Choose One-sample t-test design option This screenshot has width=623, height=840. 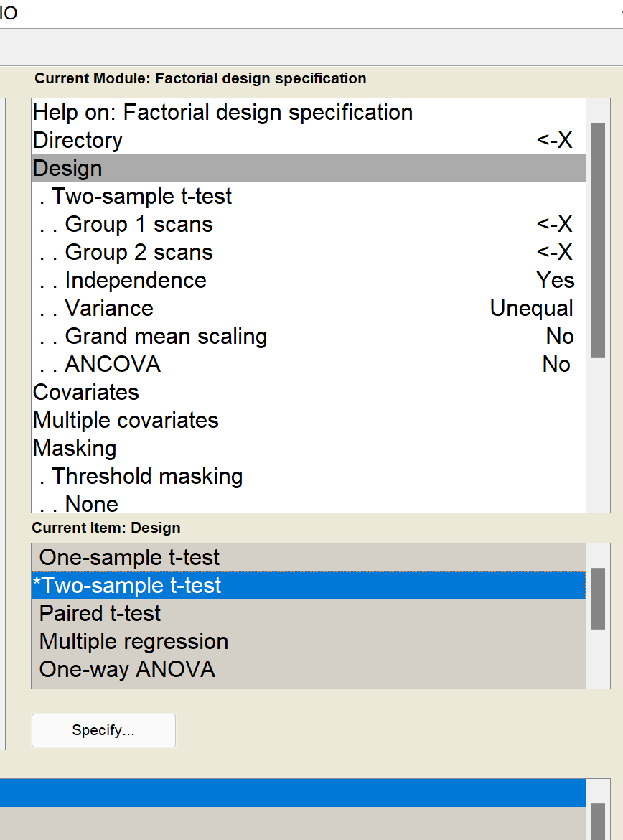tap(129, 558)
